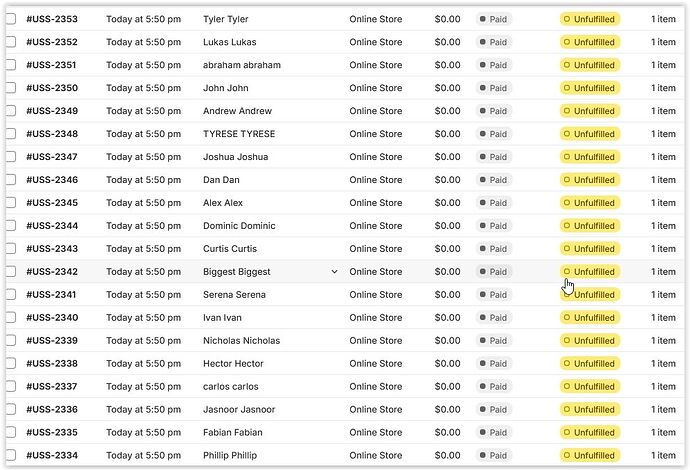Viewport: 690px width, 470px height.
Task: Click the #USS-2336 order link
Action: point(52,410)
